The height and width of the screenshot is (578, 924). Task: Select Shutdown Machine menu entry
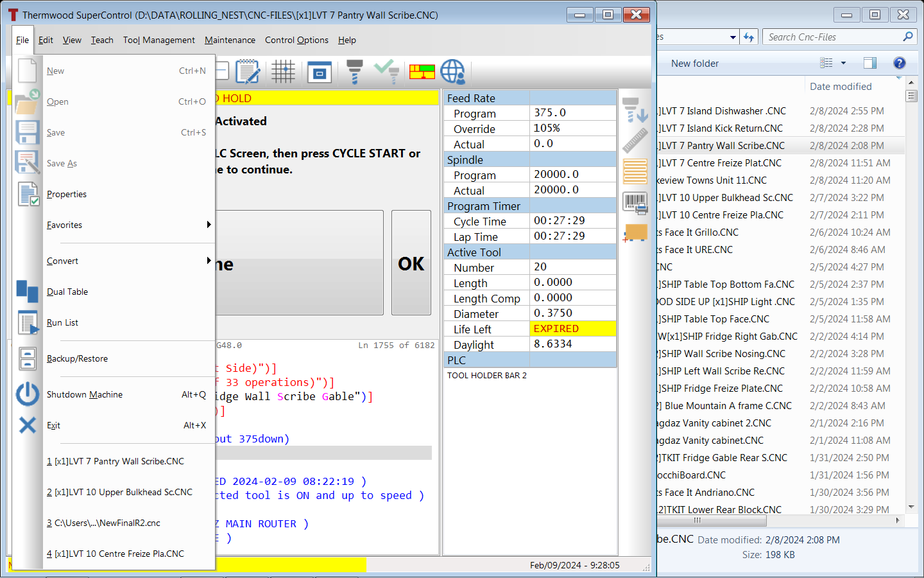coord(85,394)
